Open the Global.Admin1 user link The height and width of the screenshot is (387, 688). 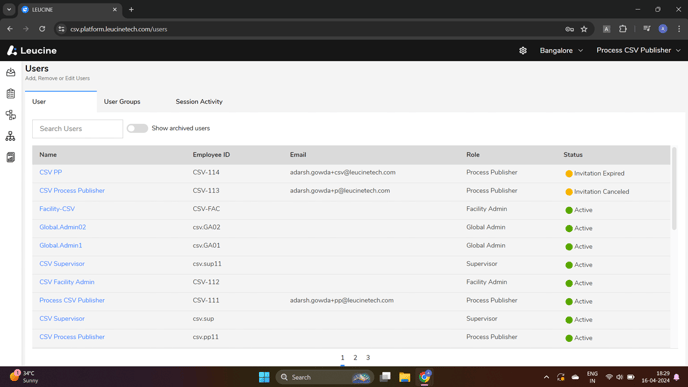(x=61, y=245)
